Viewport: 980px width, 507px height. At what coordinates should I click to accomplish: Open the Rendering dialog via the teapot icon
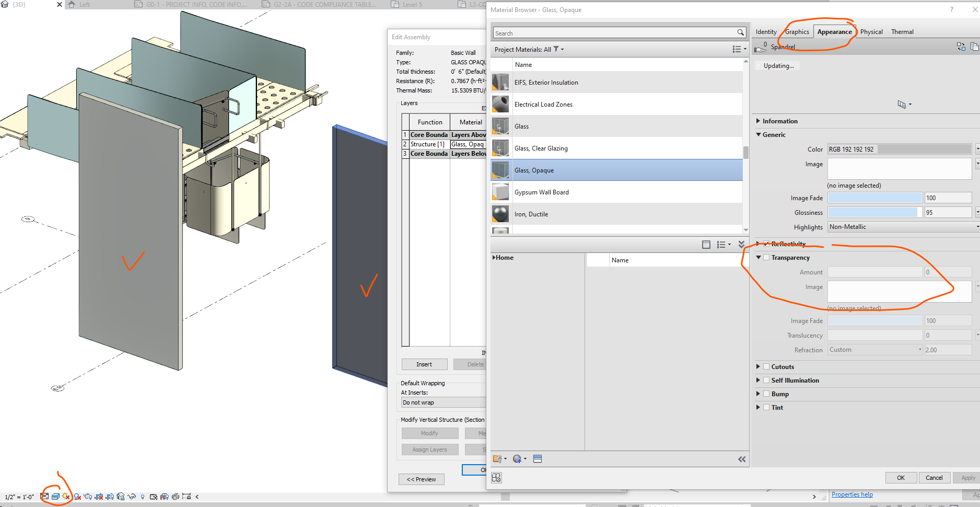click(87, 497)
